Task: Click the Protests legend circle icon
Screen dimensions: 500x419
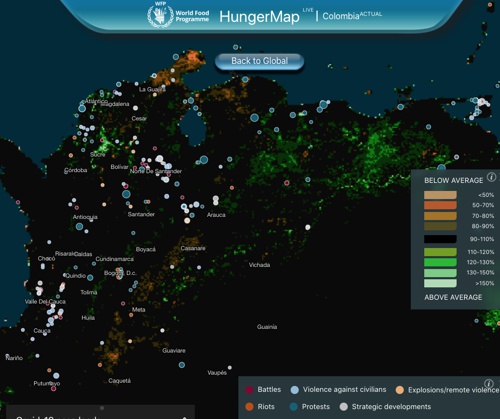Action: [x=294, y=407]
